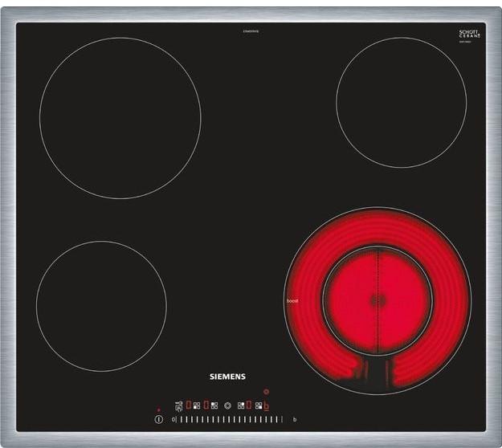The image size is (502, 448).
Task: Tap the 'b' boost setting right of slider
Action: [x=294, y=419]
